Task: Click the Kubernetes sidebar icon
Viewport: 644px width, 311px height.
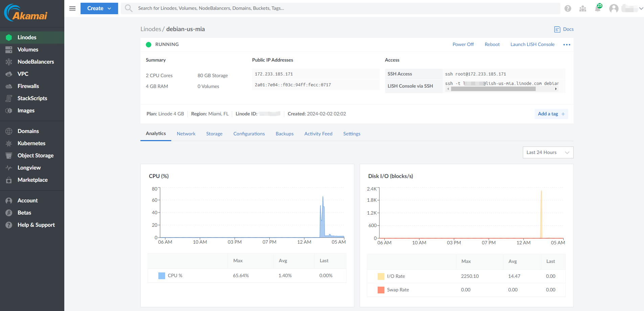Action: (9, 143)
